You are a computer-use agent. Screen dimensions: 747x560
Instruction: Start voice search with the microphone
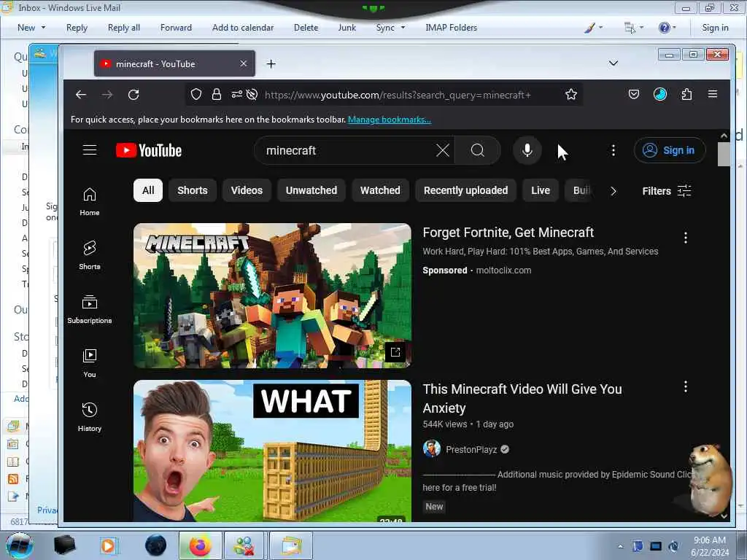(x=527, y=150)
